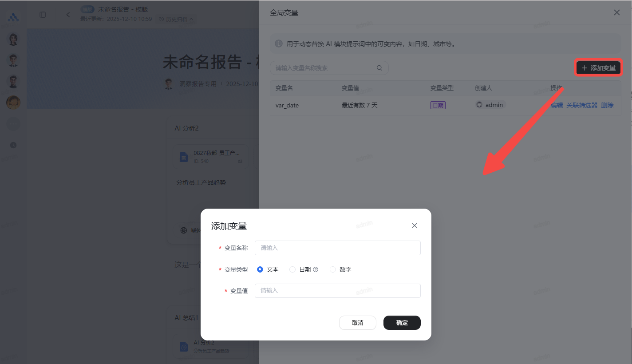
Task: Click the 洞察报告专用 author avatar
Action: (x=169, y=84)
